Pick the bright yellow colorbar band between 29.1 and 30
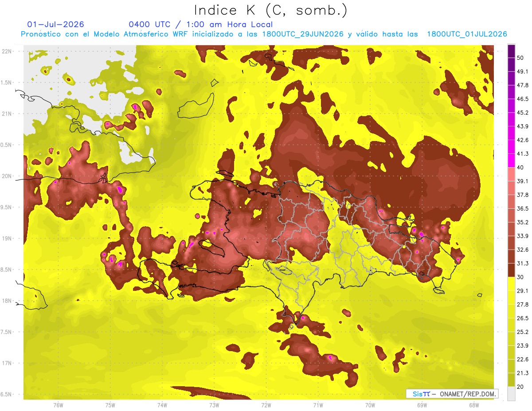This screenshot has height=411, width=532. [511, 284]
